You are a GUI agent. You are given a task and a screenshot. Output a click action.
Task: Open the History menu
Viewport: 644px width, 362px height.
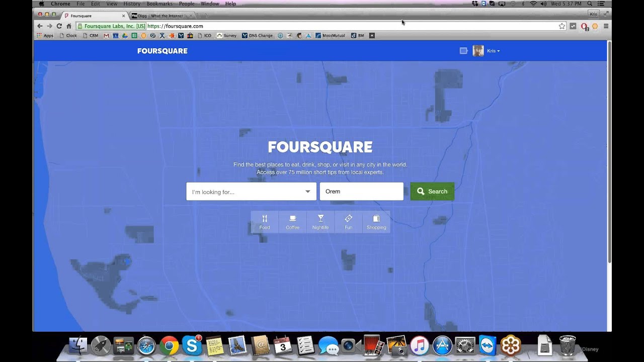point(132,4)
